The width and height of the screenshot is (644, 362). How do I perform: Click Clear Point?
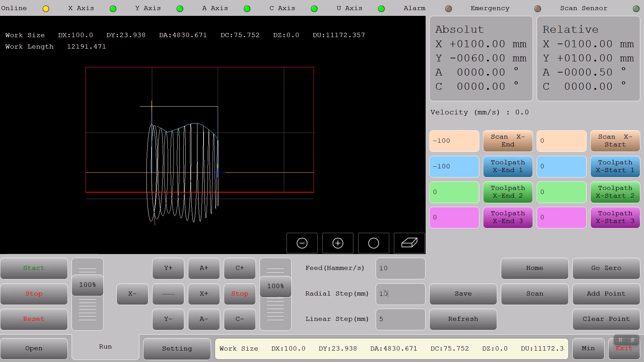point(606,319)
